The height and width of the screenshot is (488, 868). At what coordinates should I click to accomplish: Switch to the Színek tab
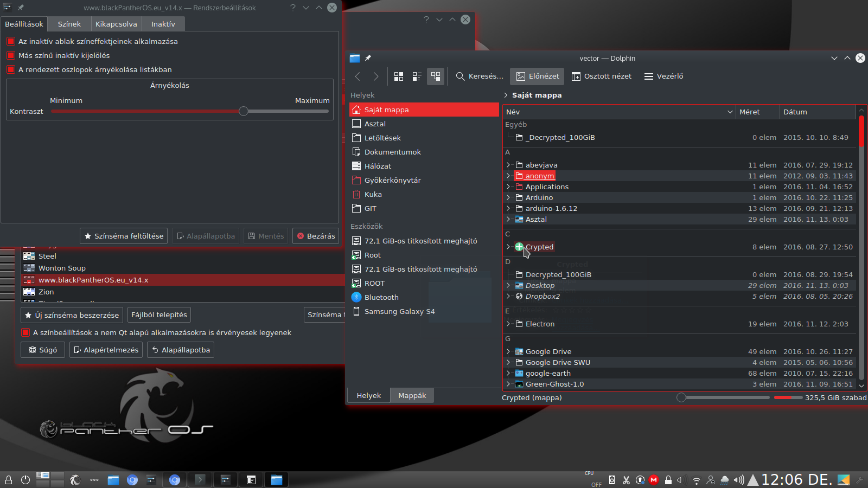click(x=69, y=24)
